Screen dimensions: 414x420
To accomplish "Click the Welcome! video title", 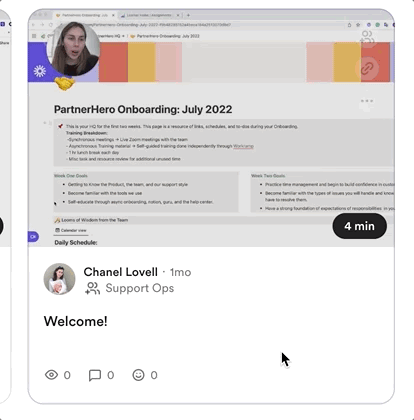I will tap(76, 321).
